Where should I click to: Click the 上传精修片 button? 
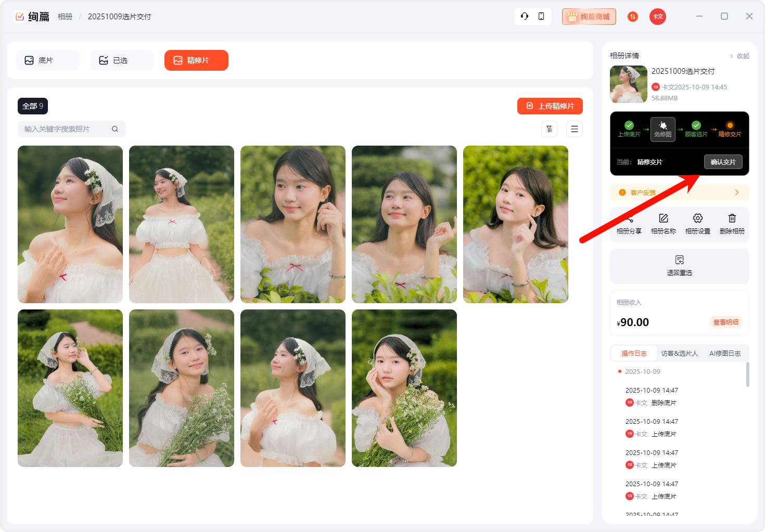pyautogui.click(x=550, y=106)
